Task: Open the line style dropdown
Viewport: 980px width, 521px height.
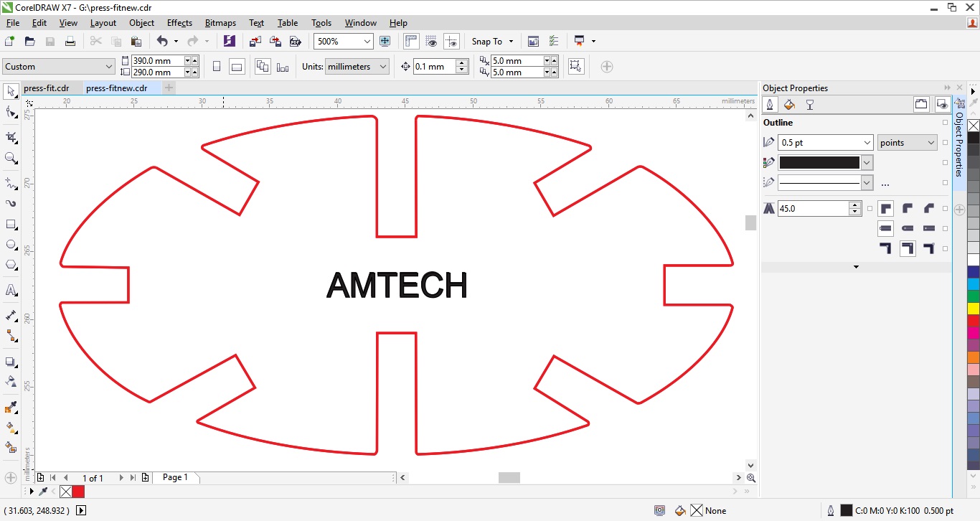Action: [x=867, y=183]
